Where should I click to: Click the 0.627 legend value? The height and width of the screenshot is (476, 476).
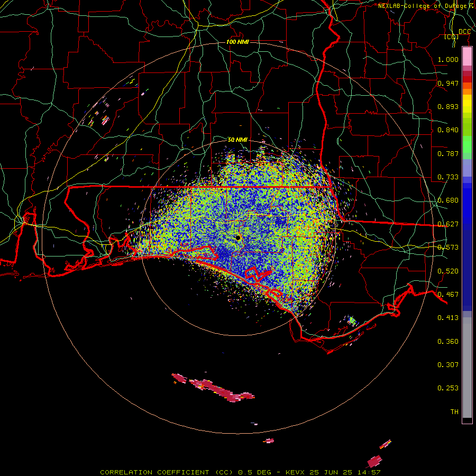click(x=448, y=224)
